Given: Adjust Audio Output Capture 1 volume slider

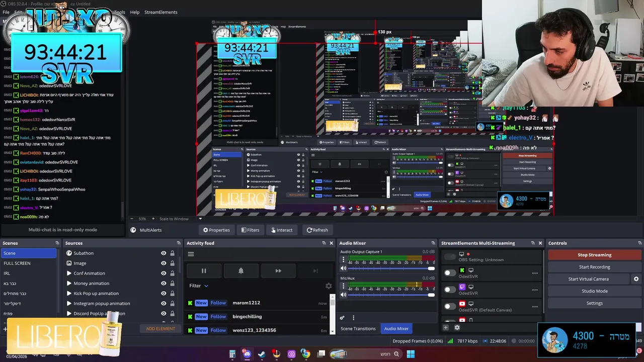Looking at the screenshot, I should [x=391, y=268].
